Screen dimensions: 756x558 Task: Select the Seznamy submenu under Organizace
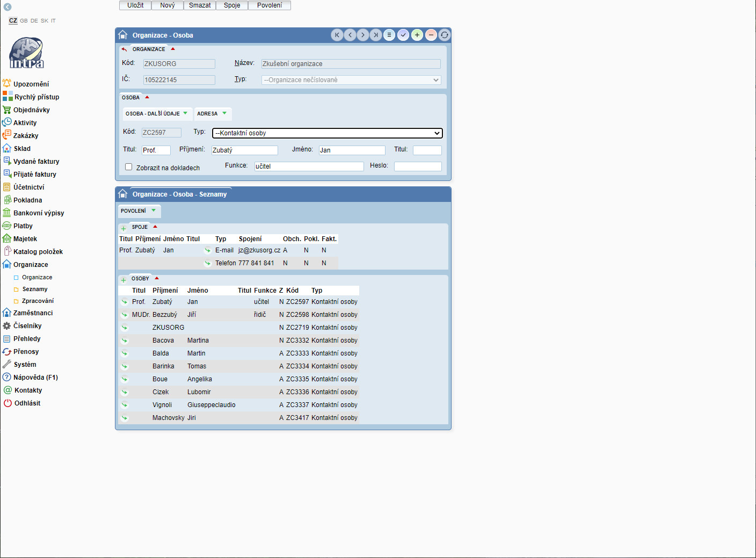coord(35,289)
